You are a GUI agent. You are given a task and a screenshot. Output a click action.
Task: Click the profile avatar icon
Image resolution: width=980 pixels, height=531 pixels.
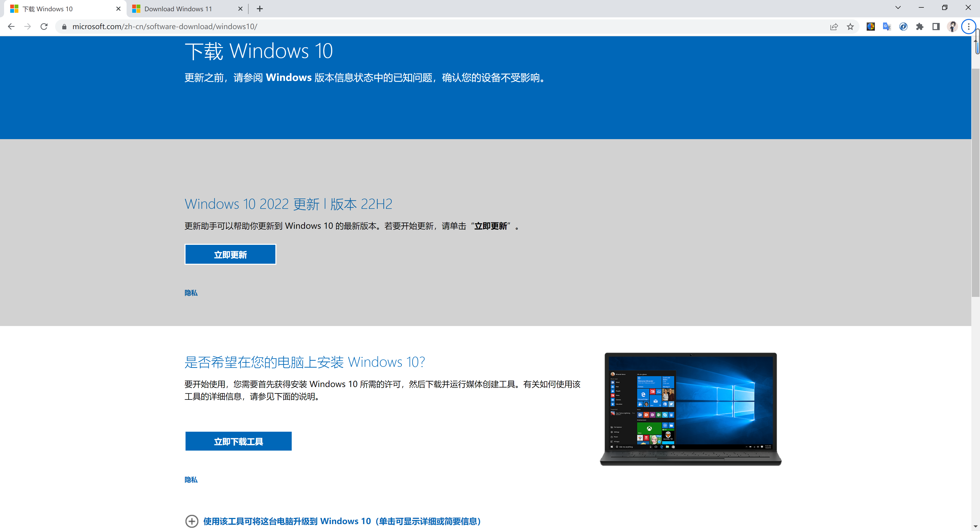click(952, 26)
